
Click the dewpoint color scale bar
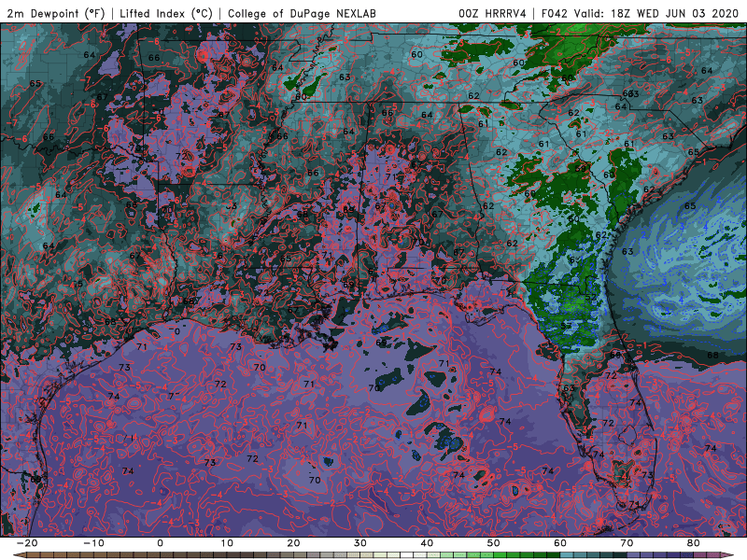tap(373, 555)
